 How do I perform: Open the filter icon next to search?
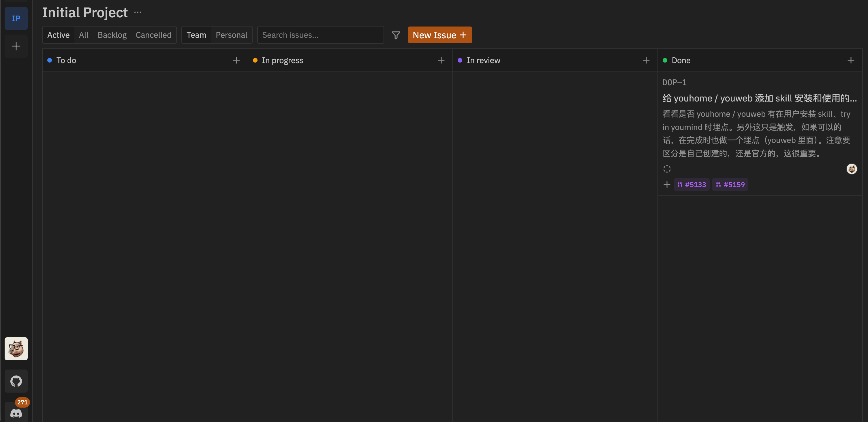(x=396, y=35)
